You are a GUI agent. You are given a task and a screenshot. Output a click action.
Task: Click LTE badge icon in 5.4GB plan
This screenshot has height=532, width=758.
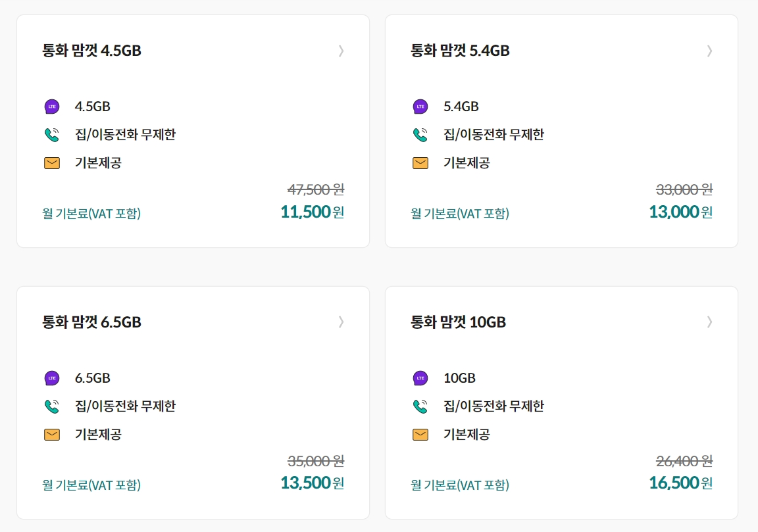point(420,107)
